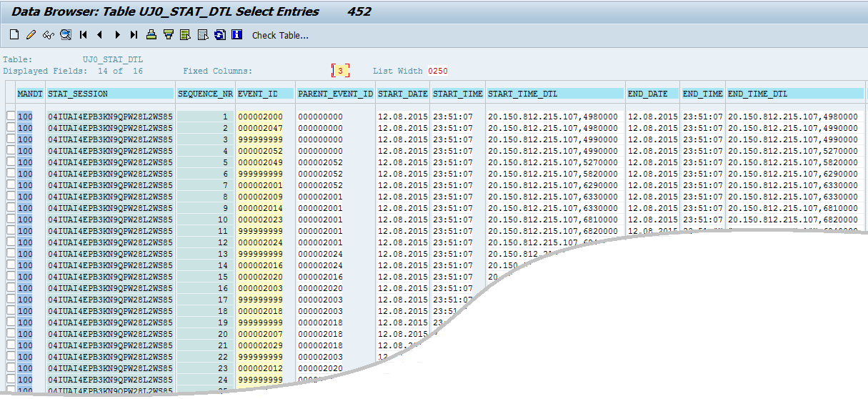Open the blue Information icon
This screenshot has width=868, height=399.
237,35
